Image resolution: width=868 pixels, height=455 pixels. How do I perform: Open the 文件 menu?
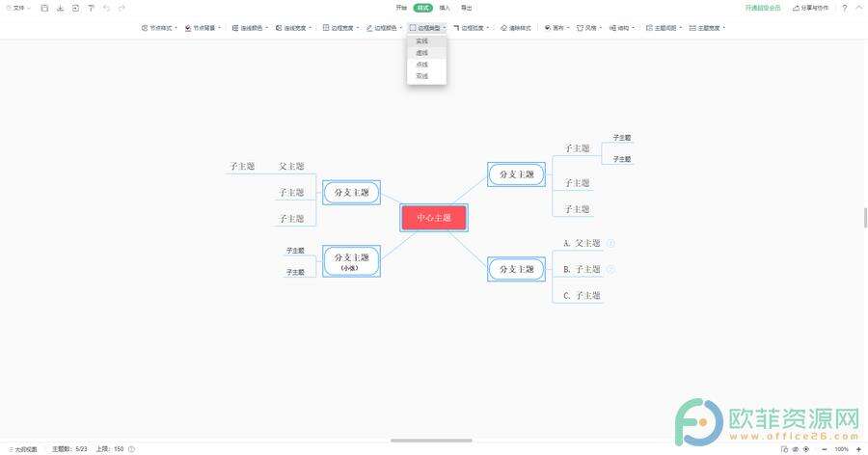click(x=18, y=9)
